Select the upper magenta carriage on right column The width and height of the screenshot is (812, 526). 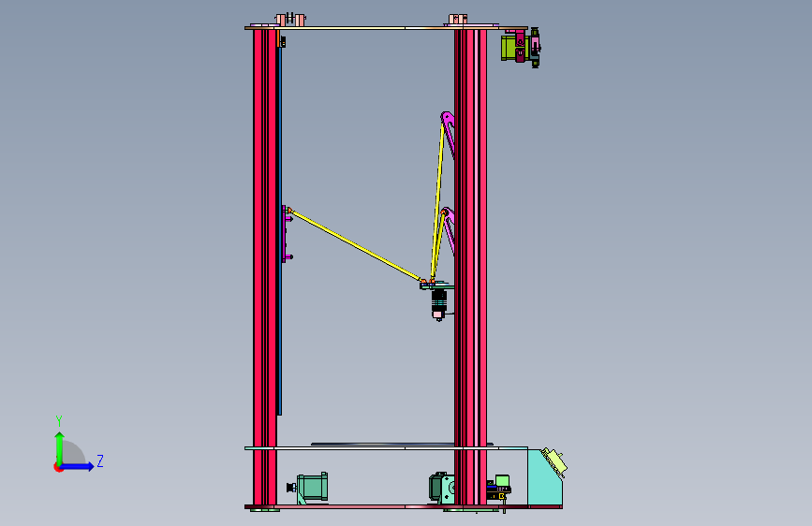(448, 135)
